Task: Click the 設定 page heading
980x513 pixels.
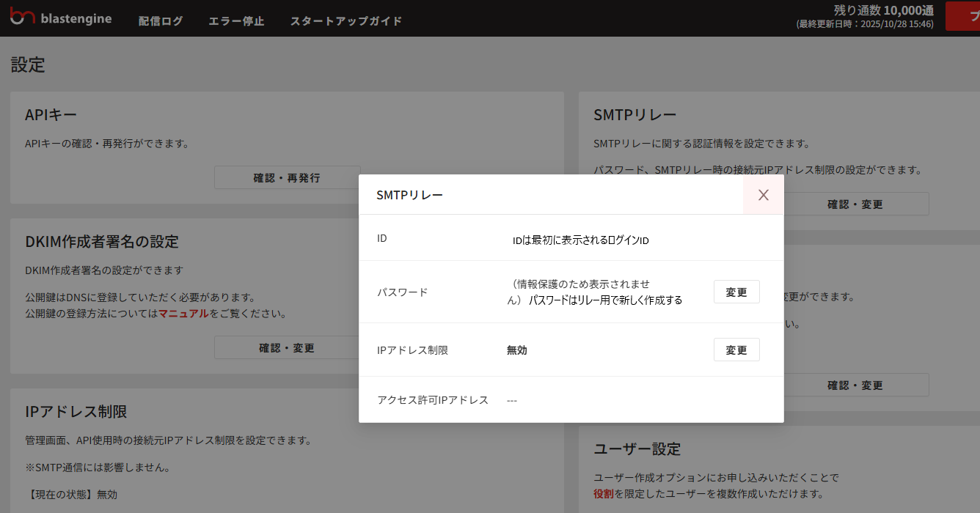Action: pos(28,64)
